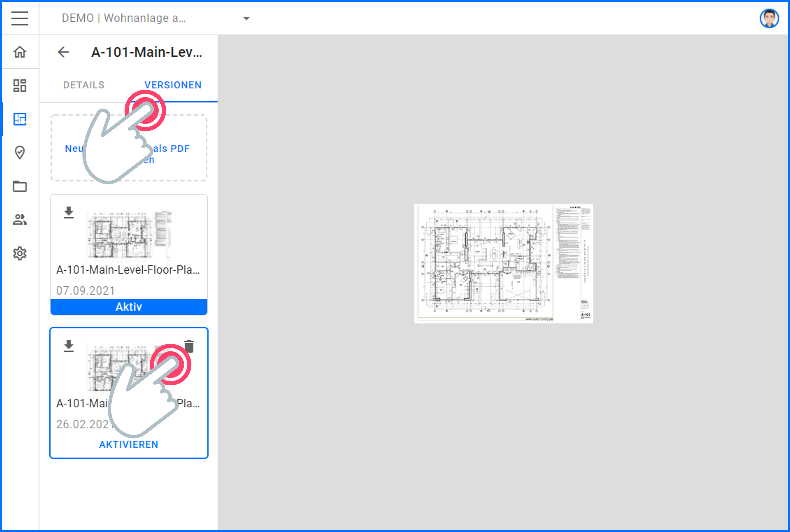Open the user profile avatar
The width and height of the screenshot is (790, 532).
[x=769, y=18]
